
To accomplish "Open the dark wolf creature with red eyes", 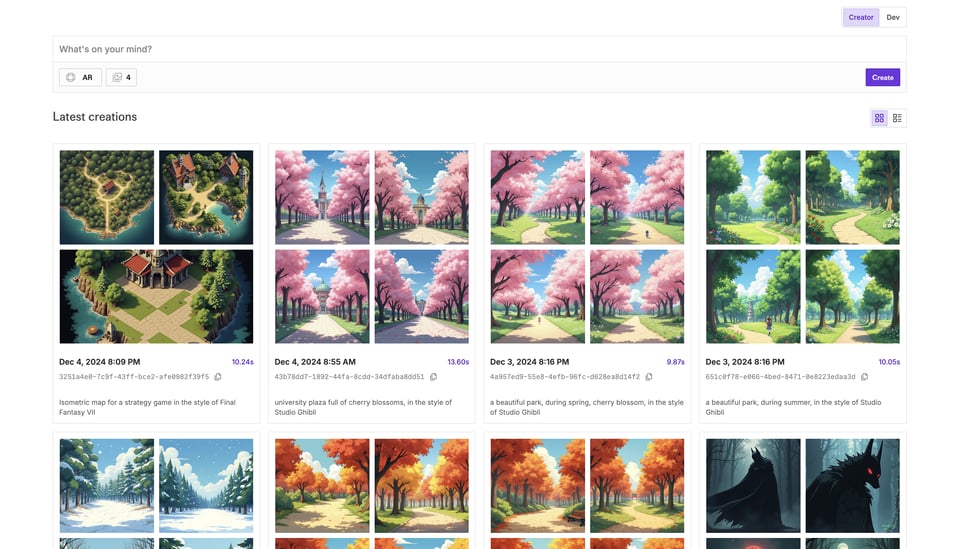I will point(852,485).
